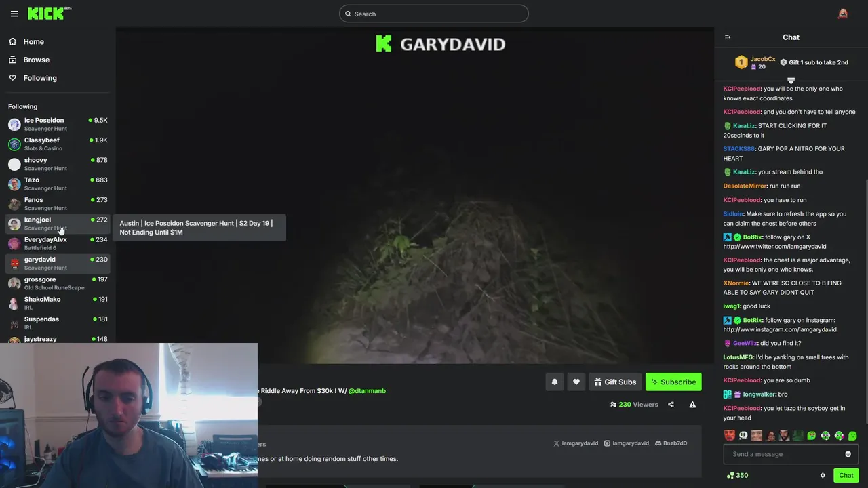
Task: Open the Following page
Action: 58,78
